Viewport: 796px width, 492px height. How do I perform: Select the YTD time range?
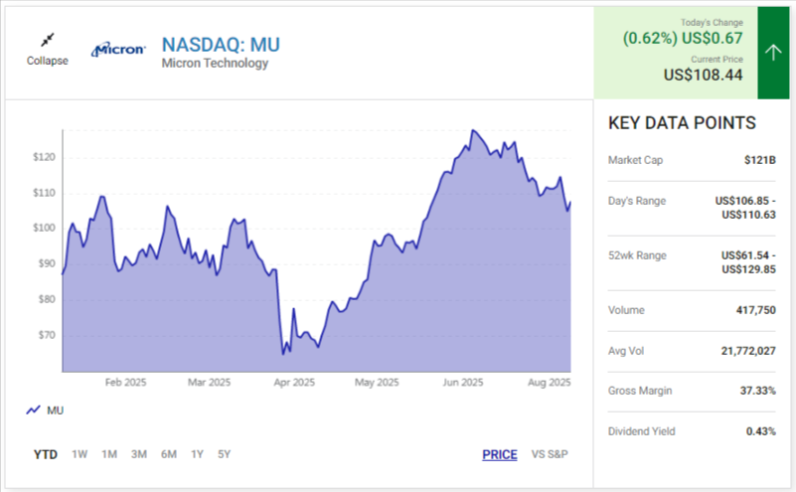pos(45,454)
